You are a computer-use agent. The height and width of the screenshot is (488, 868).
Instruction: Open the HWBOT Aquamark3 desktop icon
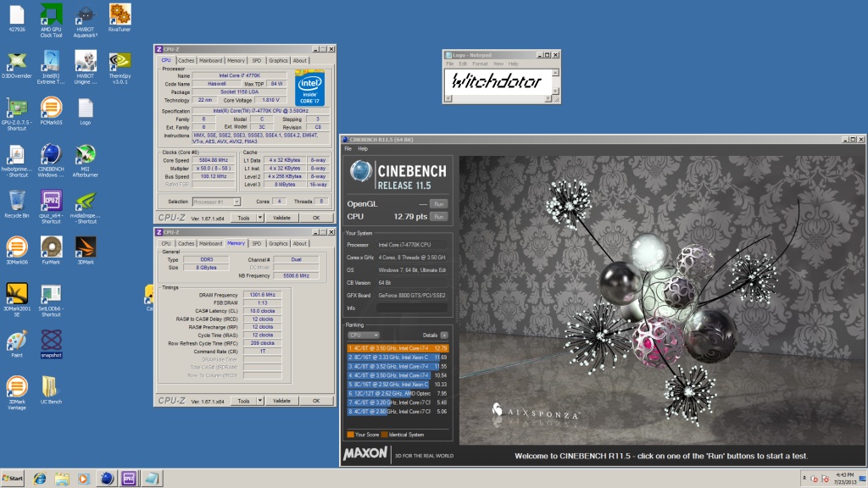(85, 14)
